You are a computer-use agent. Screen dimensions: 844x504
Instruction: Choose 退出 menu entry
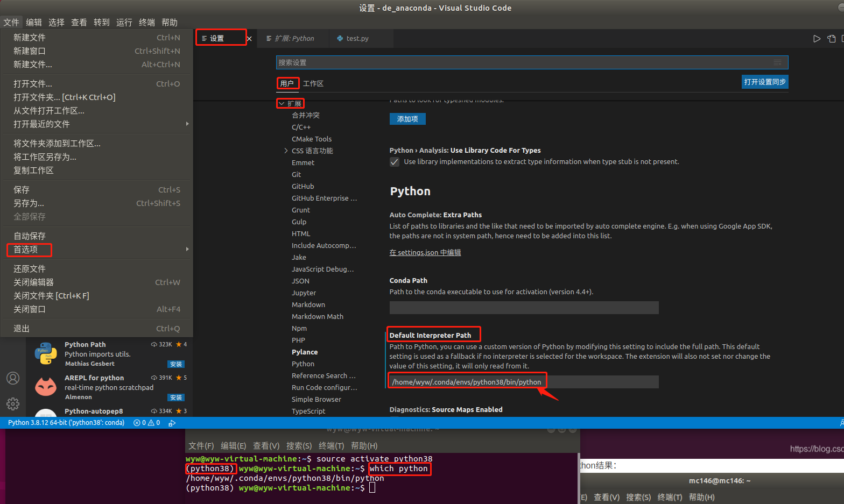[x=97, y=329]
